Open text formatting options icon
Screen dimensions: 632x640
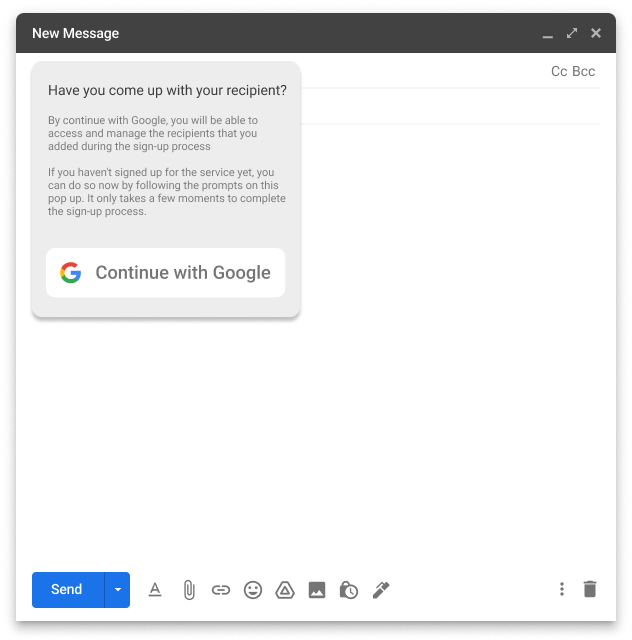pyautogui.click(x=155, y=590)
